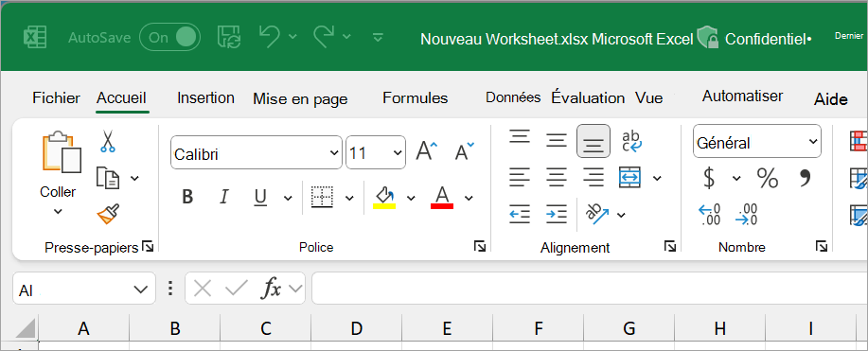Toggle Bold formatting
This screenshot has height=351, width=868.
pos(187,197)
